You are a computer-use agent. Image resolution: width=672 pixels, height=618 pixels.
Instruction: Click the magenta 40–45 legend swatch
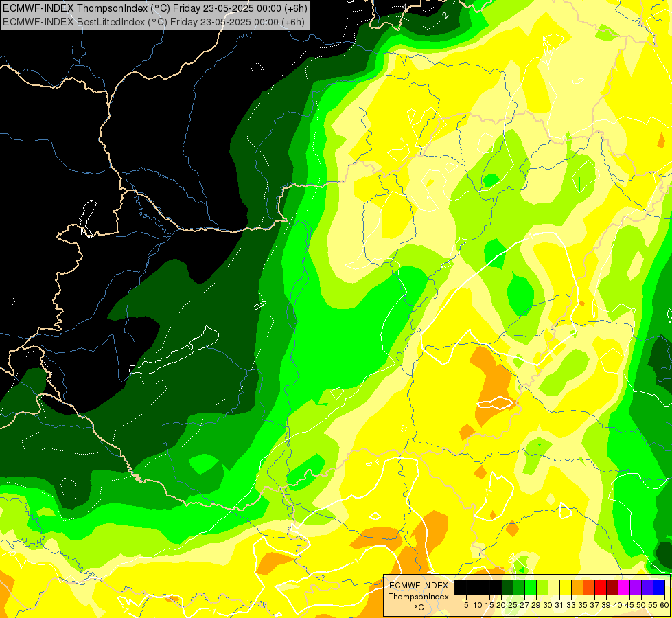(x=624, y=587)
